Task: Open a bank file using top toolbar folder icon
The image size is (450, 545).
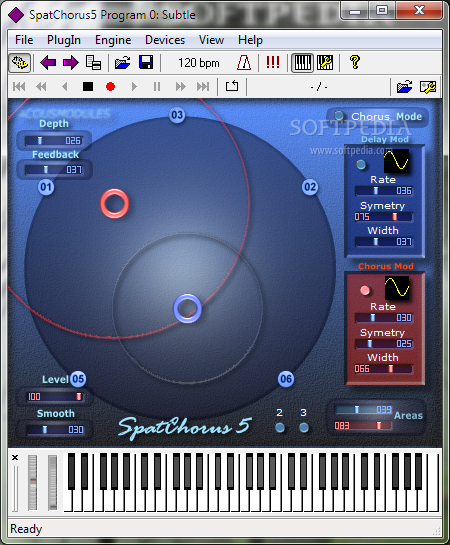Action: tap(123, 63)
